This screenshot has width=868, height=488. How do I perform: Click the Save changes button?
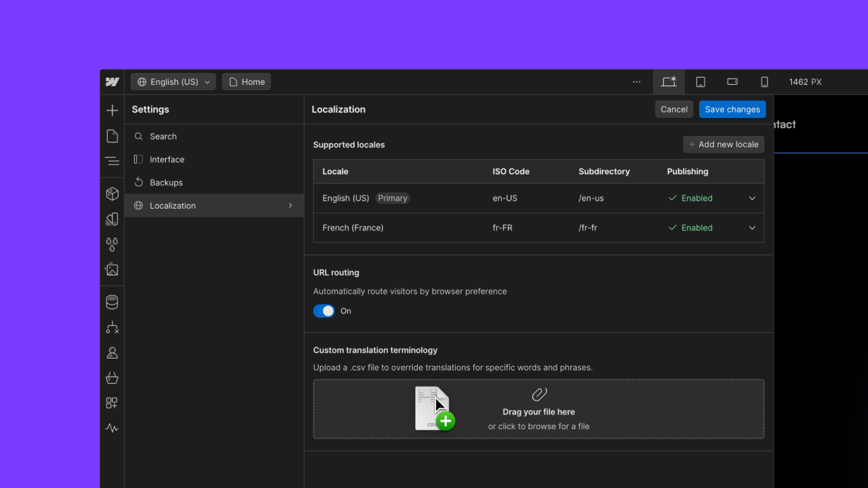point(732,110)
